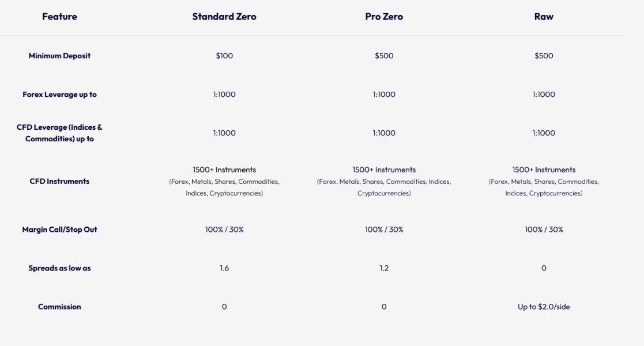Viewport: 644px width, 346px height.
Task: Select the Minimum Deposit row label
Action: click(59, 56)
